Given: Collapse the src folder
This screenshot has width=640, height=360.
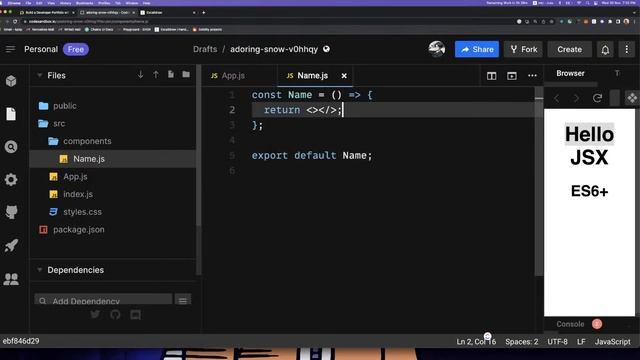Looking at the screenshot, I should click(59, 123).
